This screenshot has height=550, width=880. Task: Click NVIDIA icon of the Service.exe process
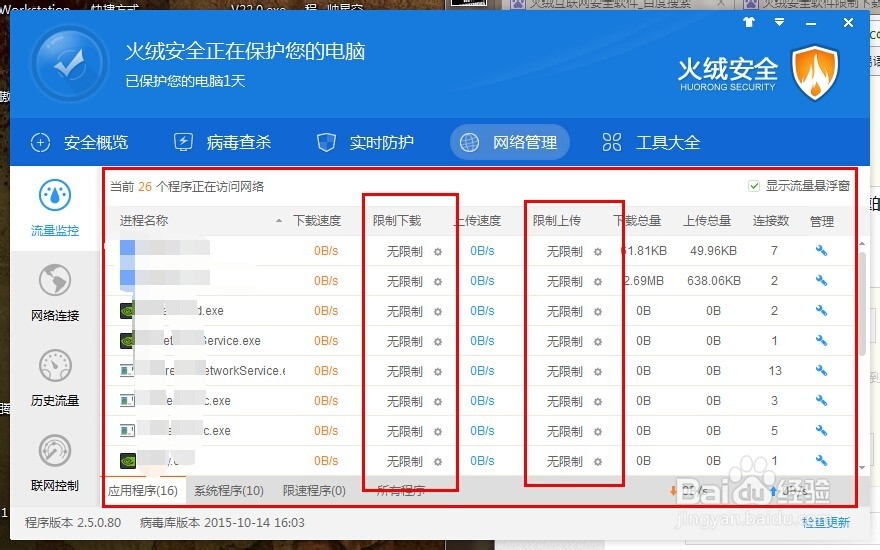(x=127, y=341)
